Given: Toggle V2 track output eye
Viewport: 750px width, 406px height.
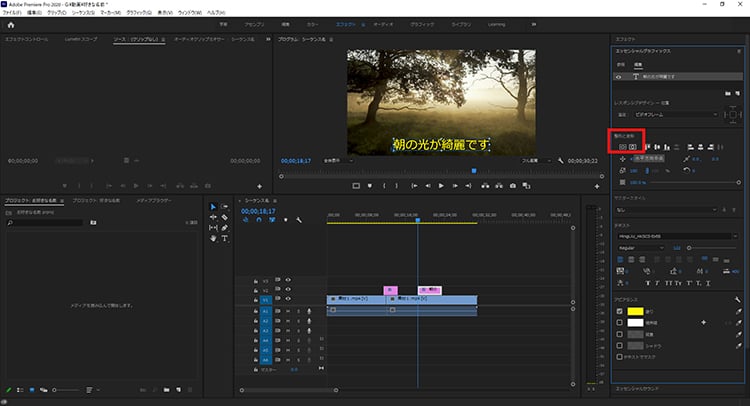Looking at the screenshot, I should point(288,289).
